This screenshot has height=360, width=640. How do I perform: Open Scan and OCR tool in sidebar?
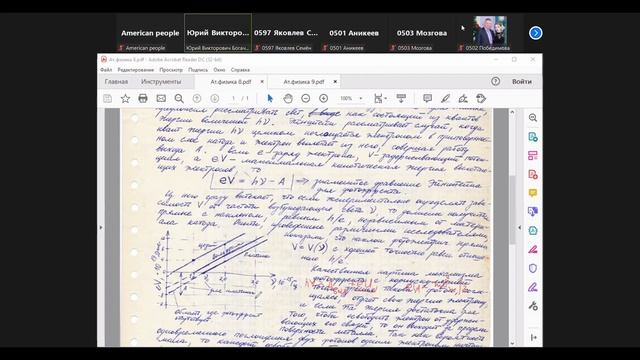pyautogui.click(x=533, y=231)
